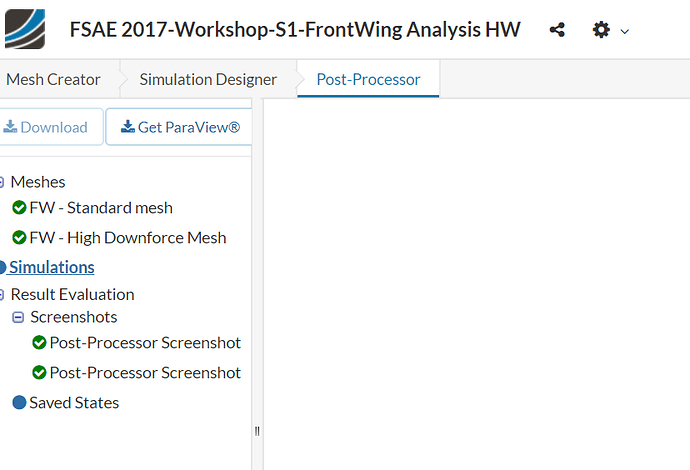
Task: Click the green check beside High Downforce Mesh
Action: pyautogui.click(x=19, y=238)
